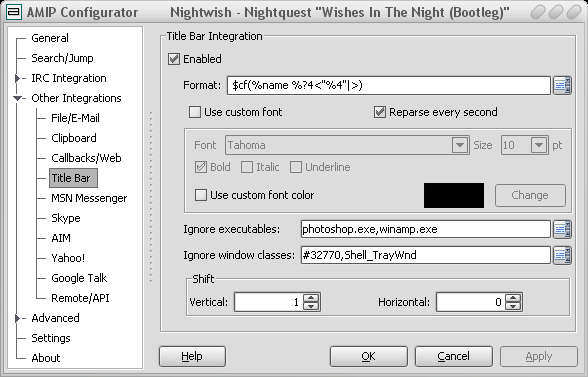The width and height of the screenshot is (588, 377).
Task: Open the MSN Messenger settings page
Action: [89, 198]
